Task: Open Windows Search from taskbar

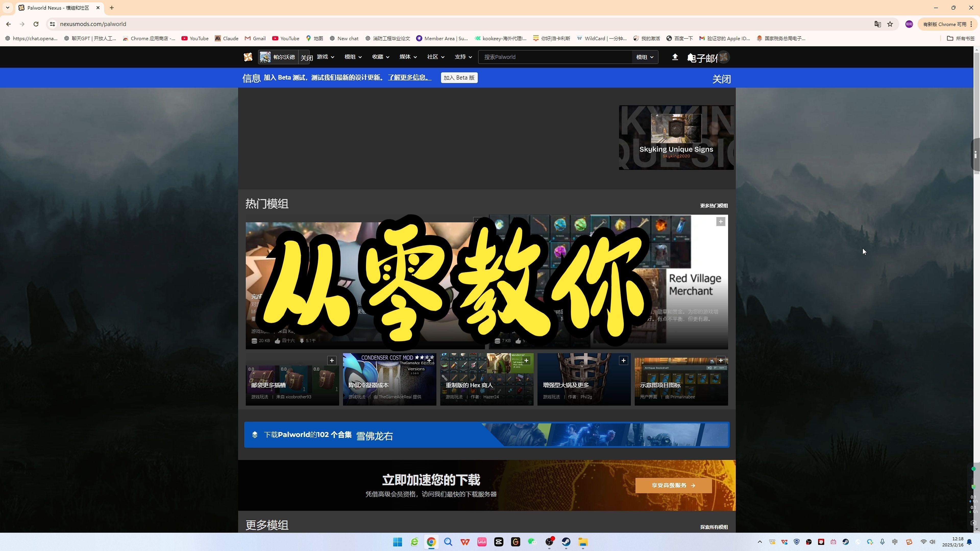Action: (x=448, y=542)
